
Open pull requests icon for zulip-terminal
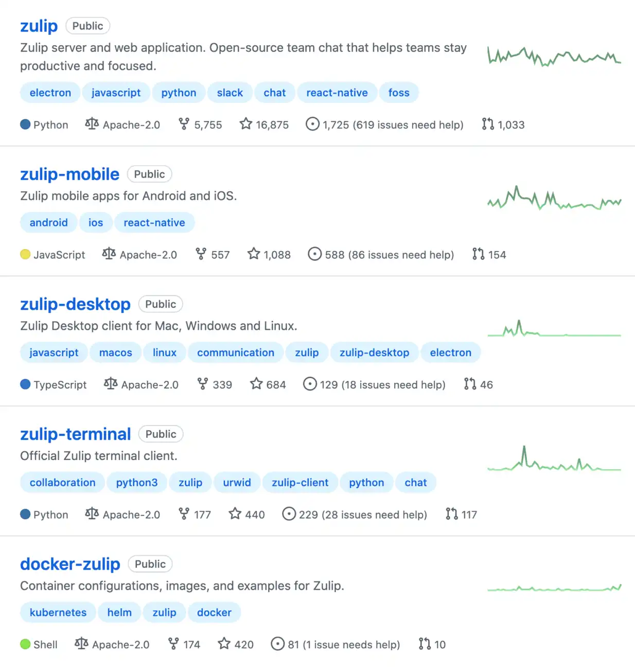click(x=452, y=514)
